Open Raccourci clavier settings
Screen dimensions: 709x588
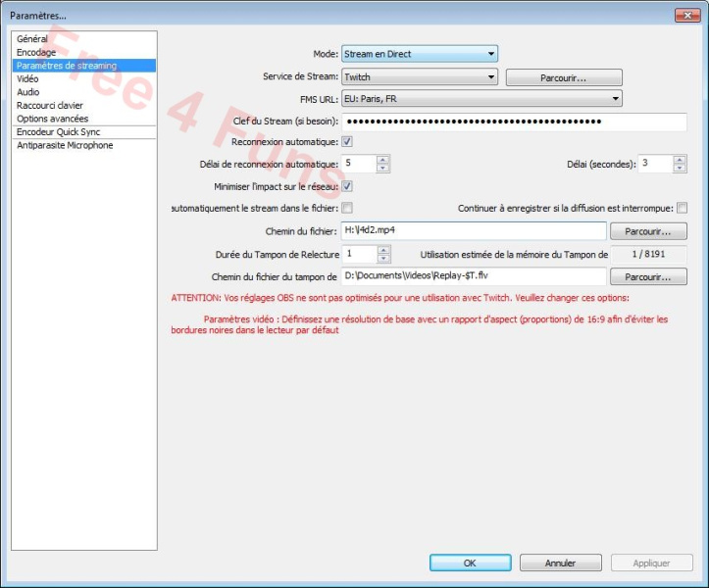(50, 105)
